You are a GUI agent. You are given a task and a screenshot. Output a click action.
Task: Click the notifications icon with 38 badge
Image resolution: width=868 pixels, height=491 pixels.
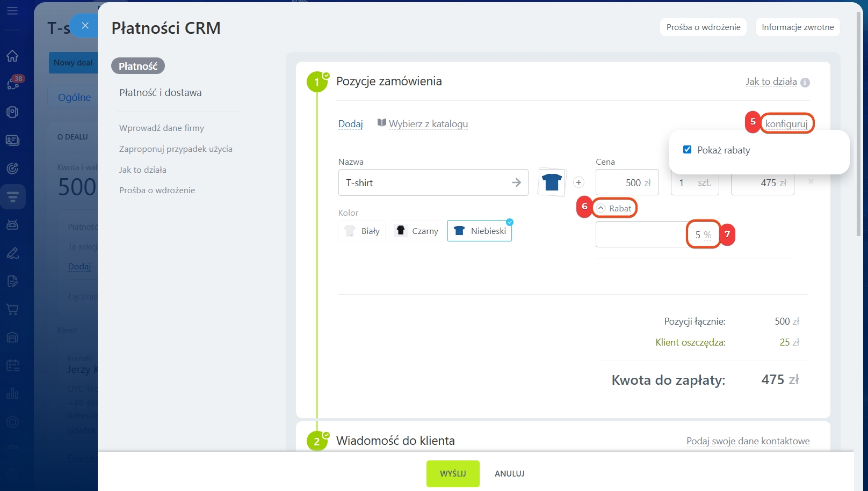point(13,83)
